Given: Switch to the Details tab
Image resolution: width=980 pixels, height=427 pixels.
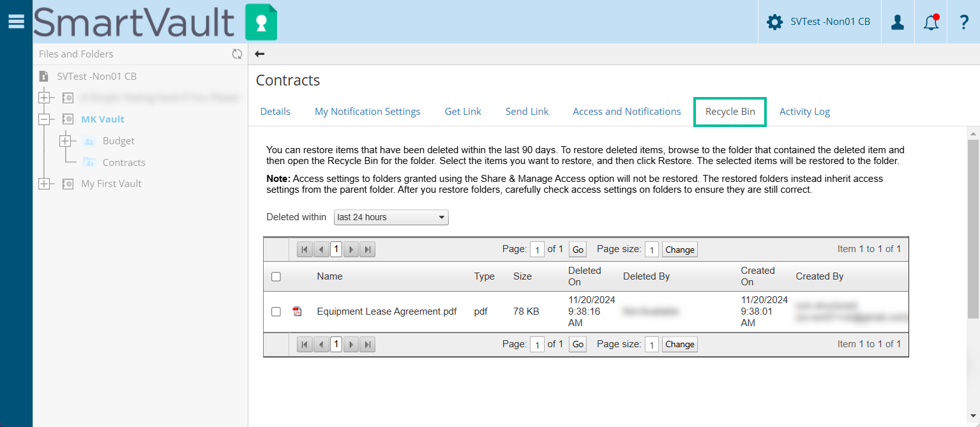Looking at the screenshot, I should pos(275,111).
